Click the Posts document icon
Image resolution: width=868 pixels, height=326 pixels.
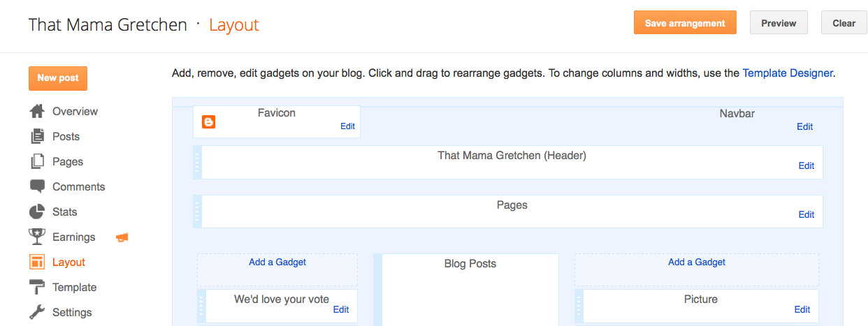click(37, 137)
